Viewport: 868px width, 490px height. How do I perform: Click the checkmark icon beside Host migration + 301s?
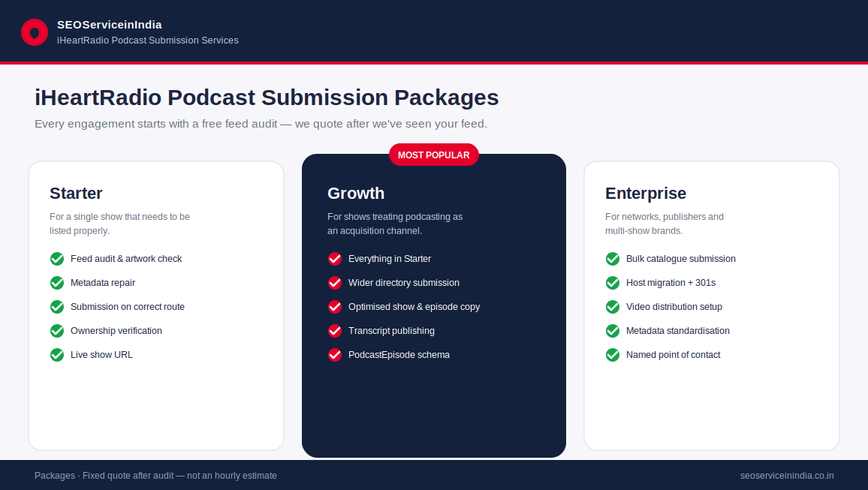[613, 283]
